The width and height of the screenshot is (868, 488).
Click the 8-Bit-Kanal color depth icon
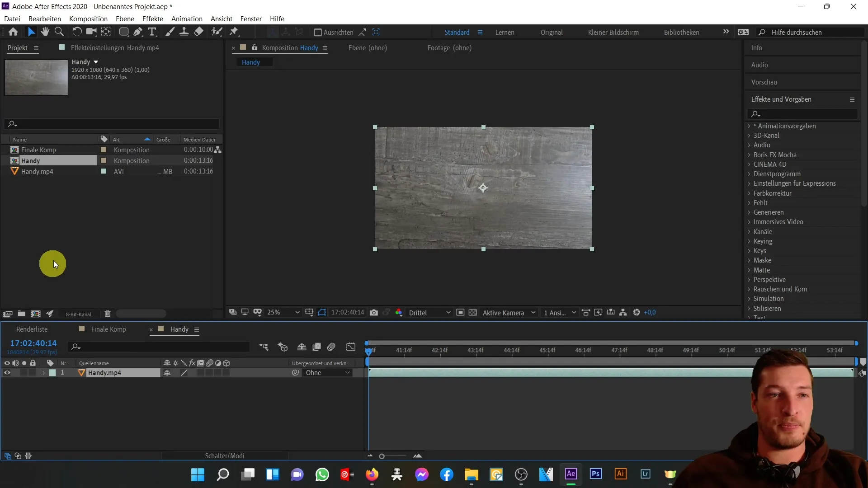click(x=78, y=314)
